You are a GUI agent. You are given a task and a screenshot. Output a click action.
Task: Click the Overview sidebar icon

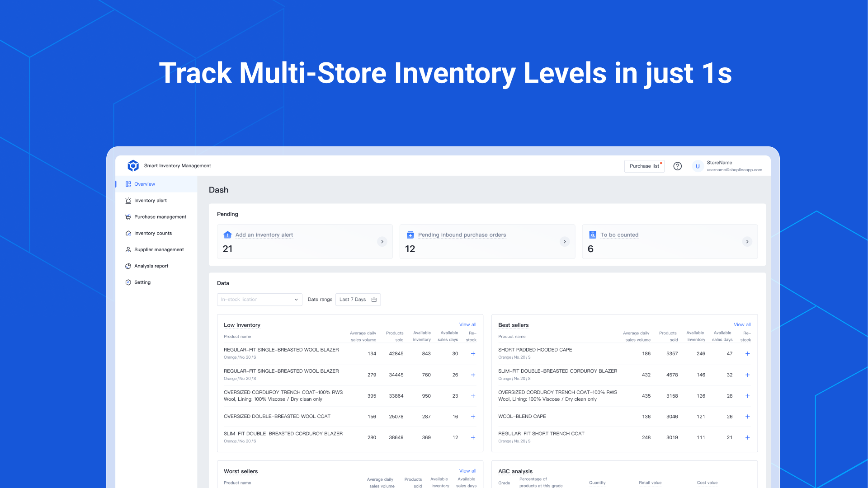pos(128,184)
